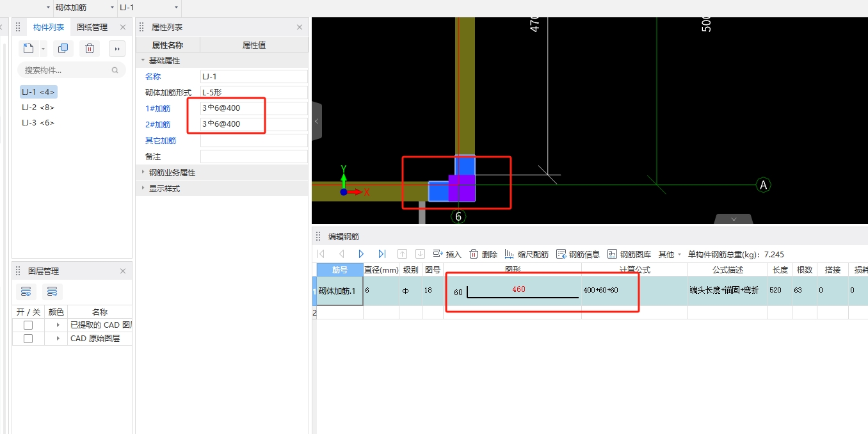Click the 删除 delete button
This screenshot has width=868, height=434.
click(x=483, y=254)
